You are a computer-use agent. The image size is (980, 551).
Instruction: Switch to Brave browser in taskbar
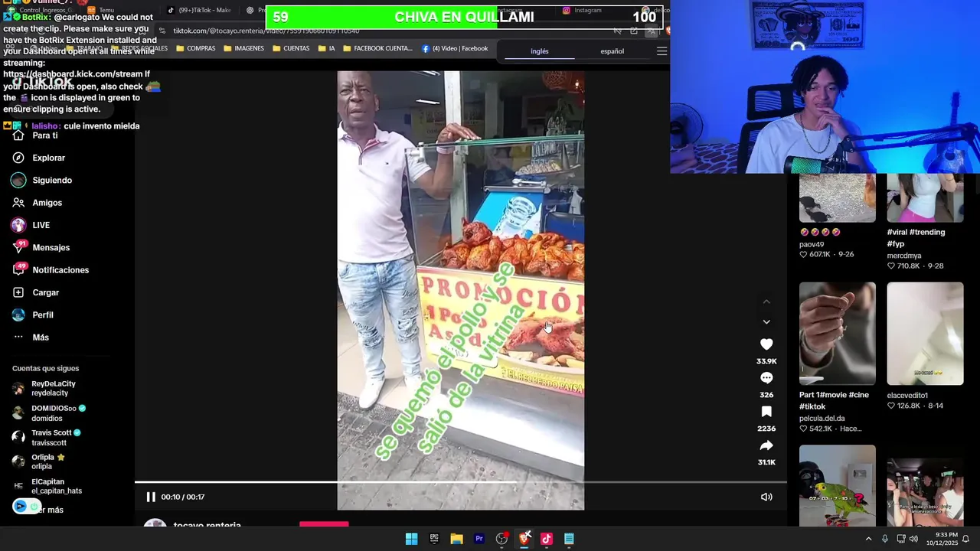(524, 539)
